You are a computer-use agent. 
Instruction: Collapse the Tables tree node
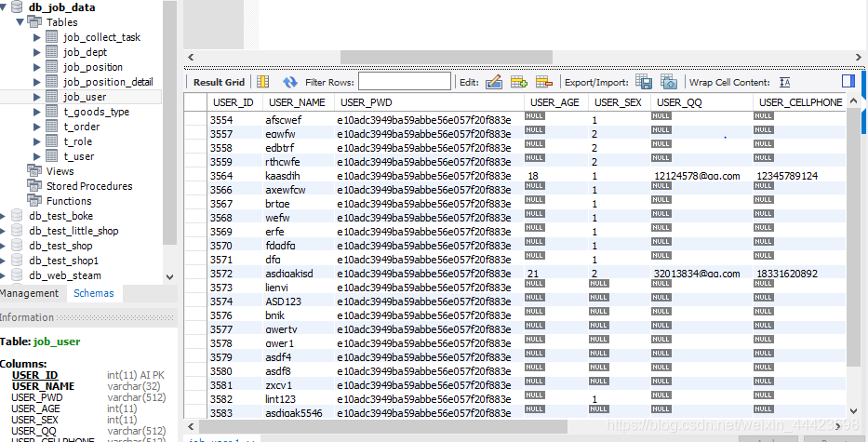click(x=20, y=22)
